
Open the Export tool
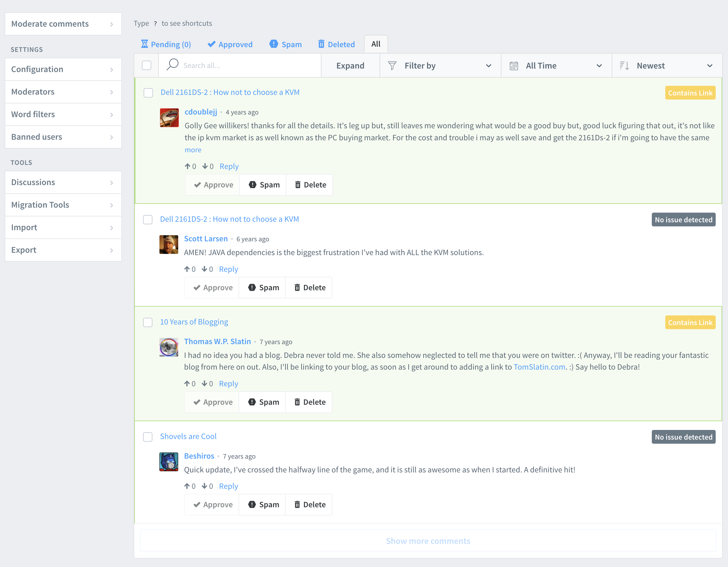point(63,250)
